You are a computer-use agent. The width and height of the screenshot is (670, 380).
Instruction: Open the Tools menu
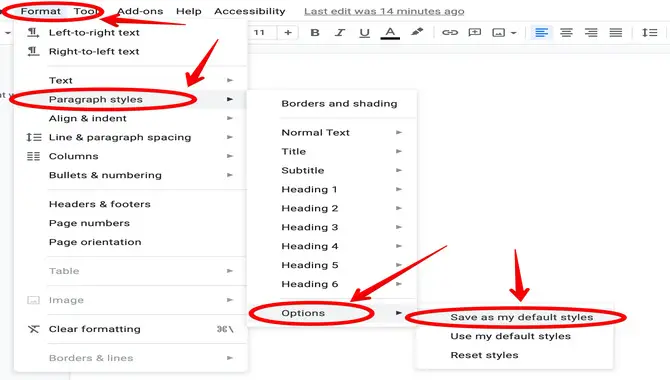tap(86, 11)
